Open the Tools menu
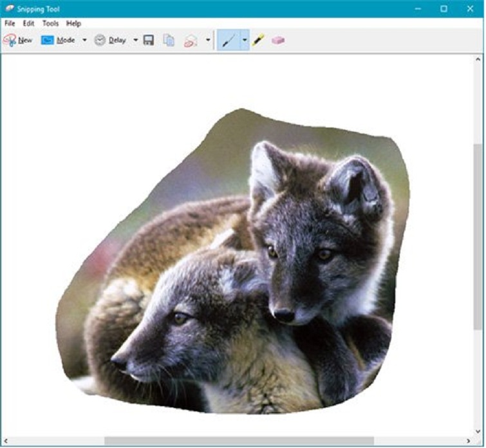 [50, 24]
